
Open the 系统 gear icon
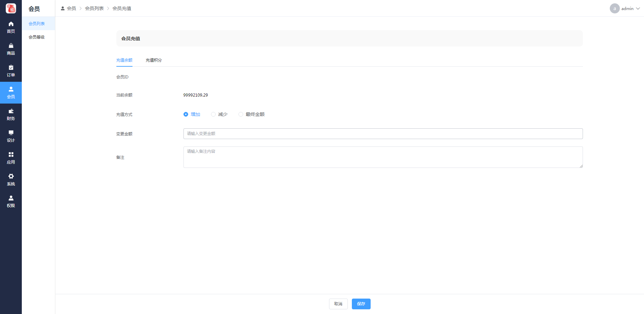pos(11,177)
